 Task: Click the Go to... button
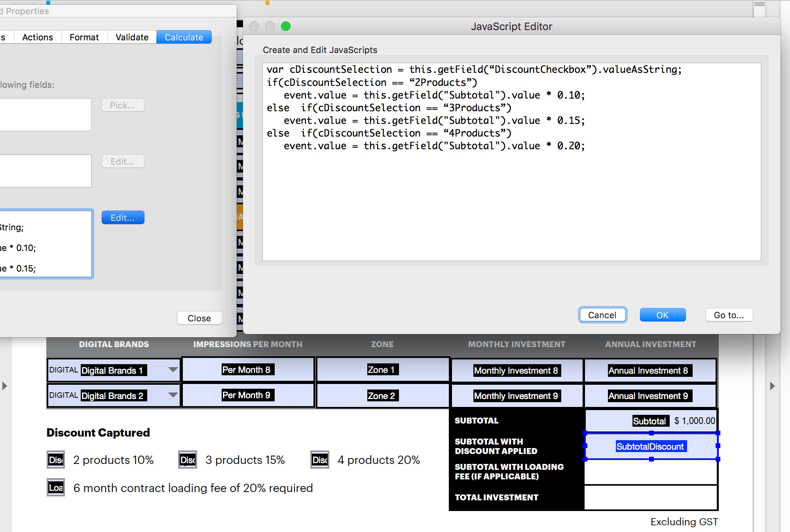(x=729, y=315)
